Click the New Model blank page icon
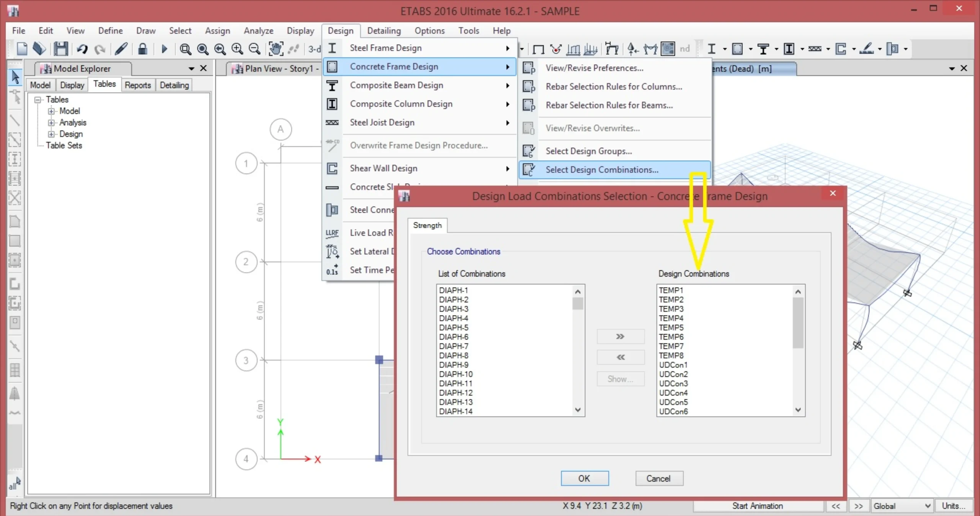Viewport: 980px width, 516px height. click(22, 49)
